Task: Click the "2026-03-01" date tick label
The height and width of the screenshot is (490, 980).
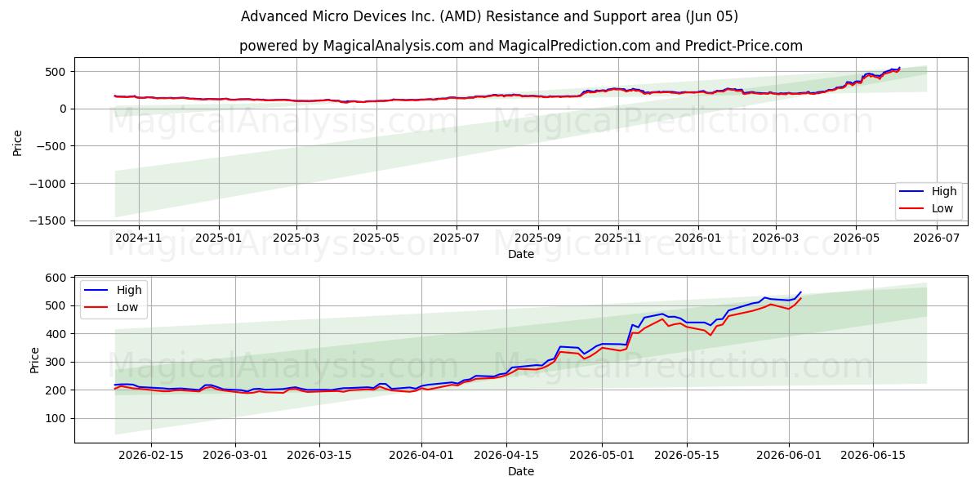Action: [x=235, y=455]
